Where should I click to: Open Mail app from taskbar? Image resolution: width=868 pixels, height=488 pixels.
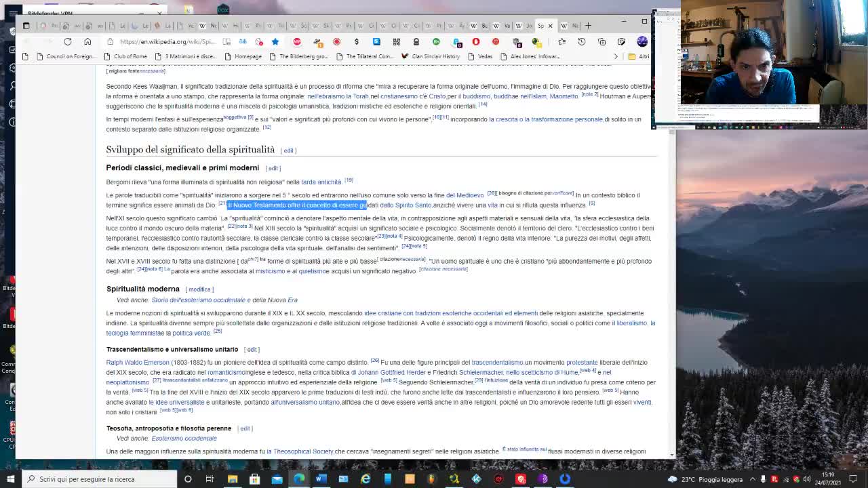click(x=277, y=479)
